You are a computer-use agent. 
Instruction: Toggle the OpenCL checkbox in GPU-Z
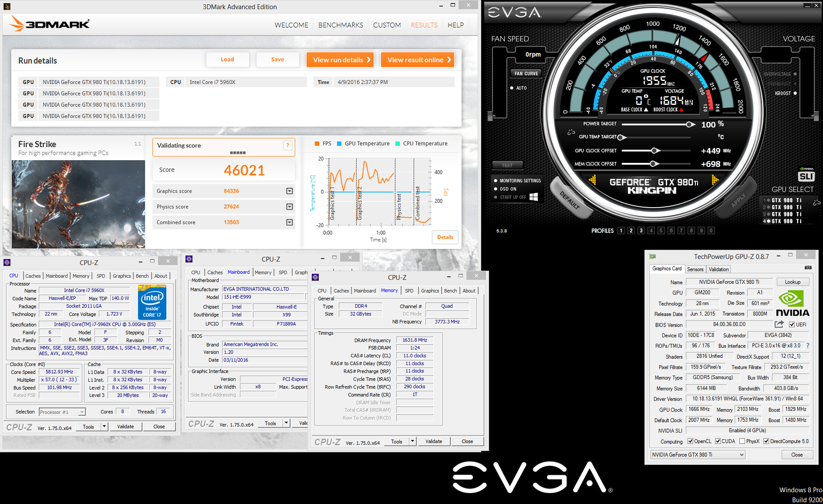click(x=690, y=441)
